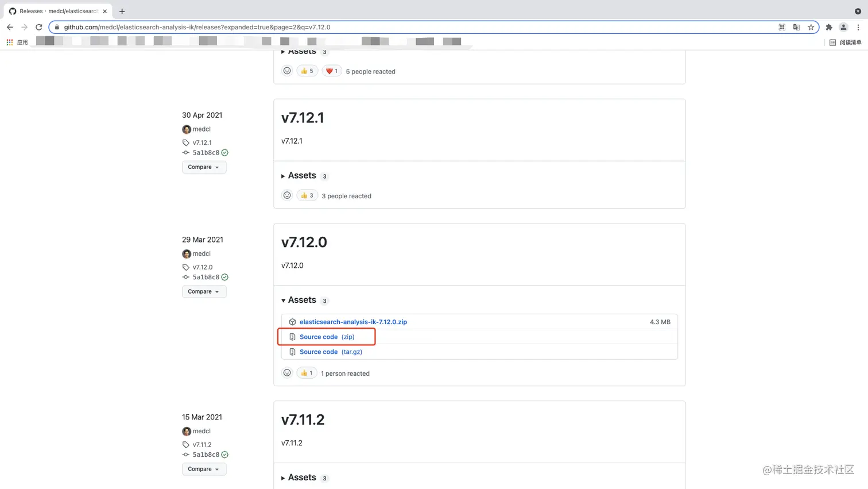Screen dimensions: 868x489
Task: Click the translate page icon in address bar
Action: (x=796, y=27)
